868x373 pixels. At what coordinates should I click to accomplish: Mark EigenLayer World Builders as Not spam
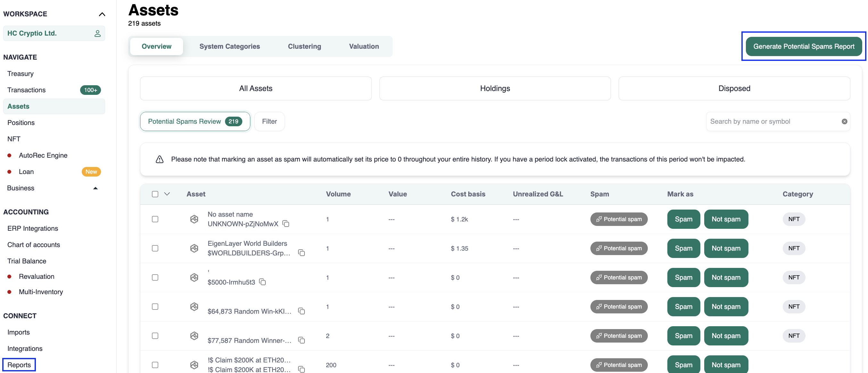coord(725,248)
